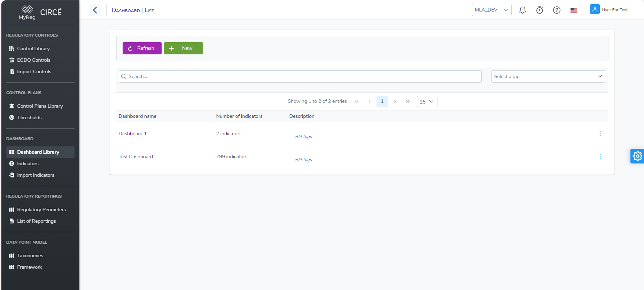Open Regulatory Perimeters
The height and width of the screenshot is (290, 644).
[40, 209]
